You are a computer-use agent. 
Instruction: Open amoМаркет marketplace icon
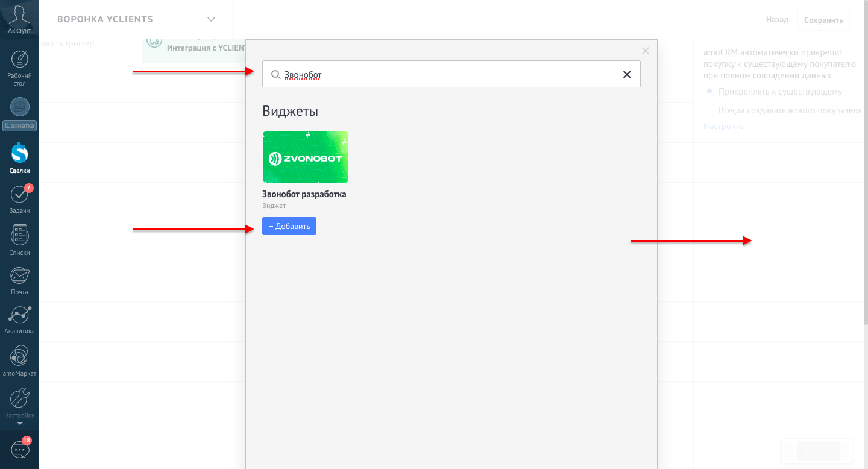[x=20, y=356]
